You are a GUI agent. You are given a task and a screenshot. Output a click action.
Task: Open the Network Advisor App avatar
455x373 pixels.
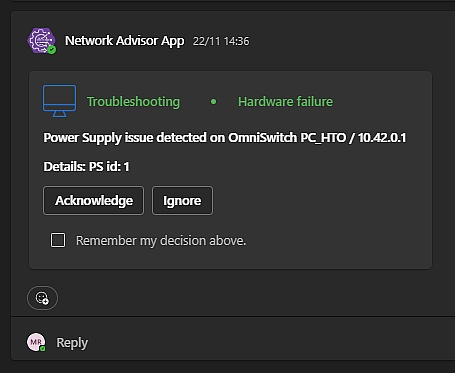click(x=41, y=41)
